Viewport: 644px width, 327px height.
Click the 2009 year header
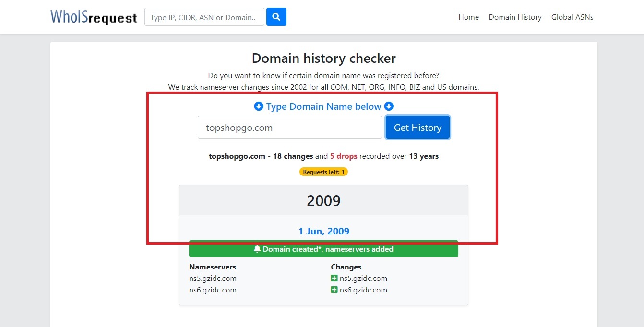tap(323, 200)
